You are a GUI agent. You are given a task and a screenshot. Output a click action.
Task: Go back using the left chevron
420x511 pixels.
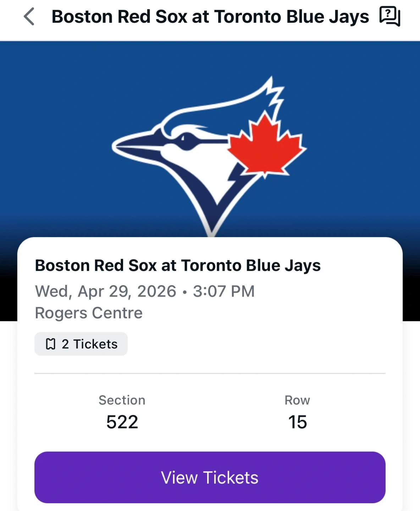pyautogui.click(x=29, y=17)
